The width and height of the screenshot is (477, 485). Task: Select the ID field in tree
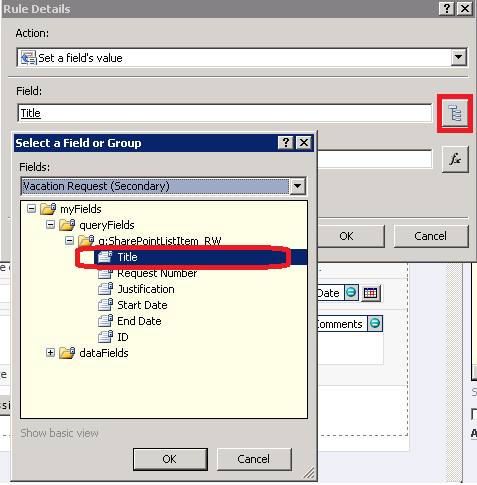123,337
